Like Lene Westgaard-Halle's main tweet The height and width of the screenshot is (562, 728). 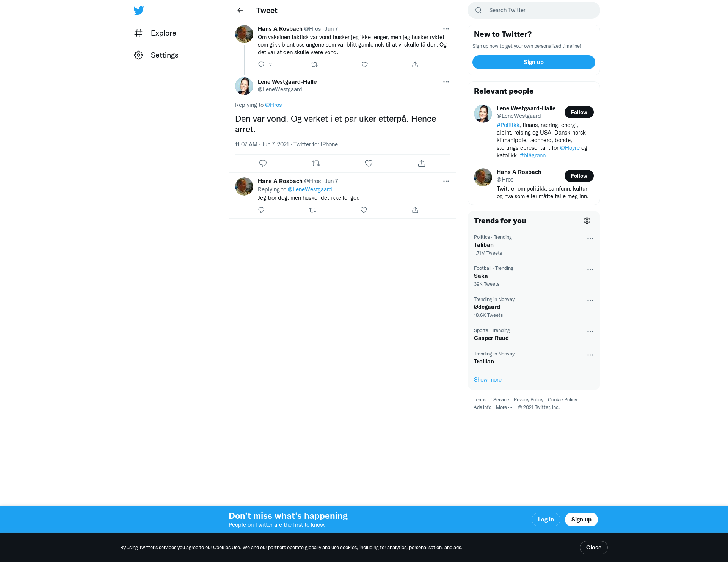pyautogui.click(x=369, y=163)
